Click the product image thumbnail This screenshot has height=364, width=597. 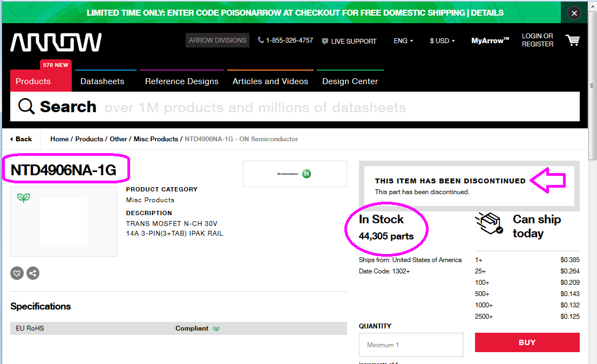click(64, 222)
